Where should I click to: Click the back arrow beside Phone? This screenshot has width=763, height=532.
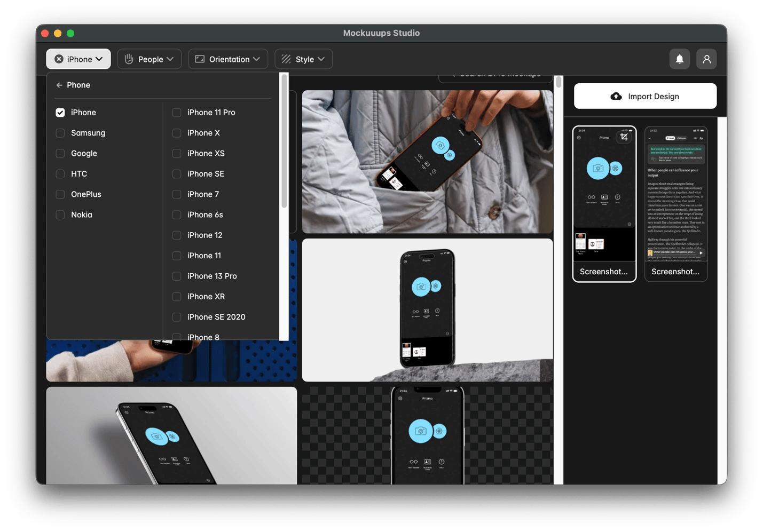pyautogui.click(x=59, y=85)
